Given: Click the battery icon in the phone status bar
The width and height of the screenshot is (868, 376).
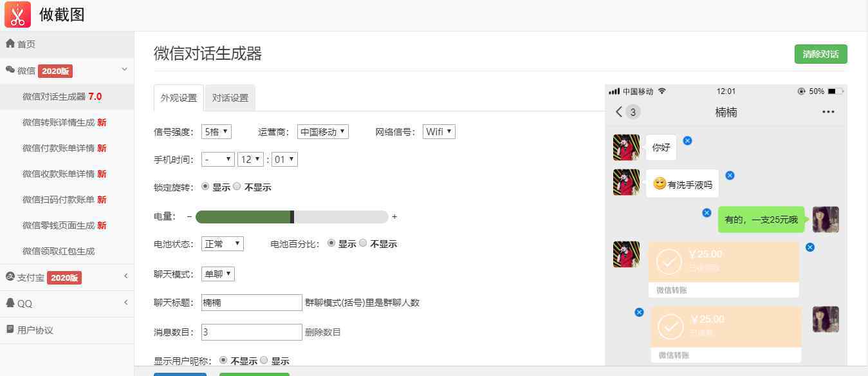Looking at the screenshot, I should click(835, 91).
